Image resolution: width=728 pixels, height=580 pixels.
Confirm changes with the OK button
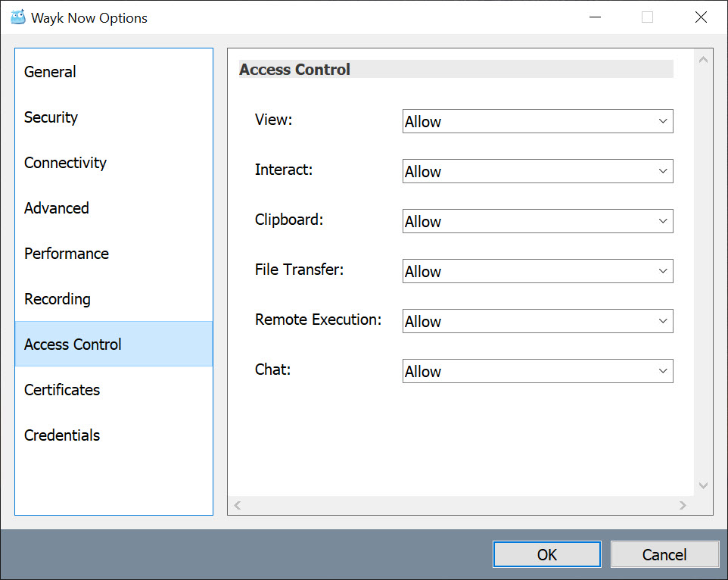tap(547, 554)
